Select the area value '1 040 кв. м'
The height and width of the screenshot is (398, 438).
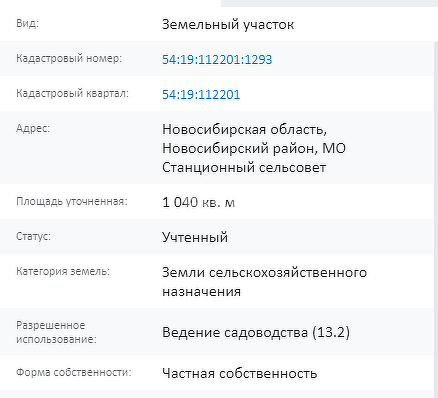[199, 202]
